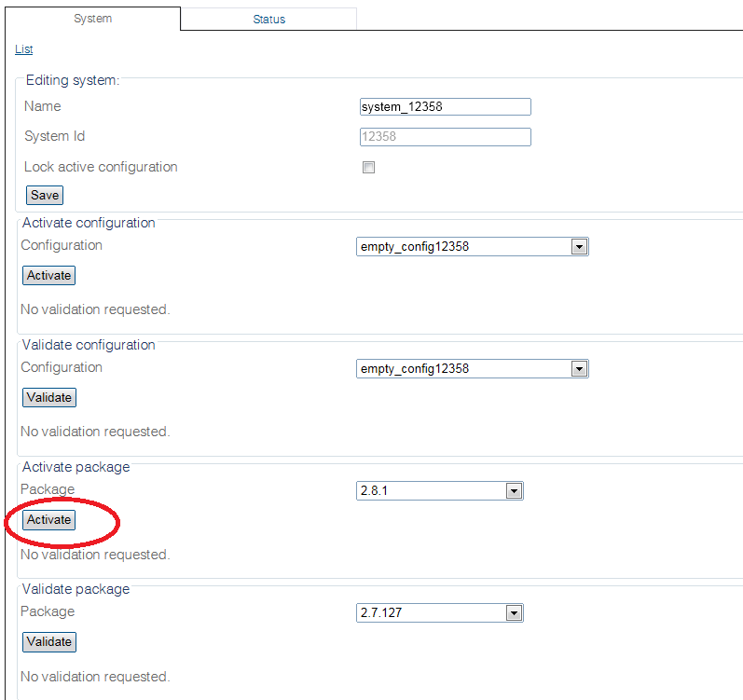Open the Validate configuration dropdown list
Screen dimensions: 743x700
click(x=463, y=369)
